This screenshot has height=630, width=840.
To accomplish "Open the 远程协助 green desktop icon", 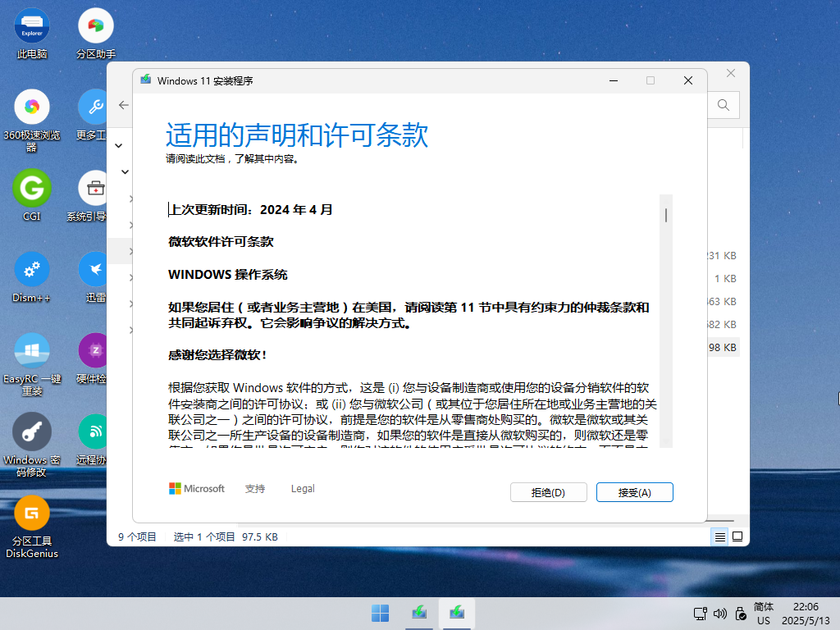I will coord(92,440).
